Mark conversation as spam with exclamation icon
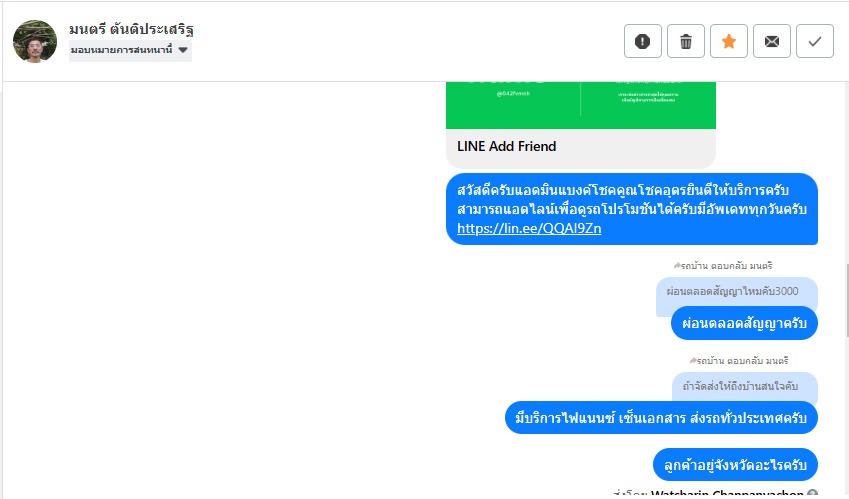Screen dimensions: 849x499 click(643, 41)
